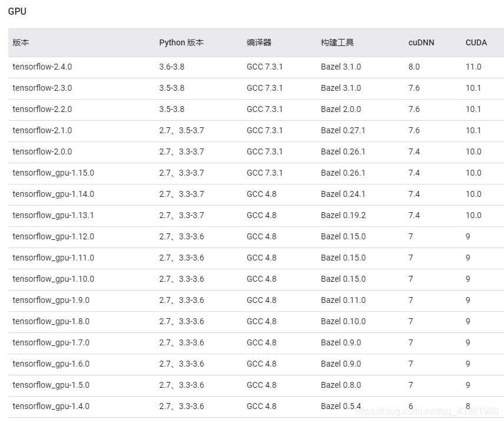Click Python version in tensorflow-2.0.0 row

click(181, 151)
